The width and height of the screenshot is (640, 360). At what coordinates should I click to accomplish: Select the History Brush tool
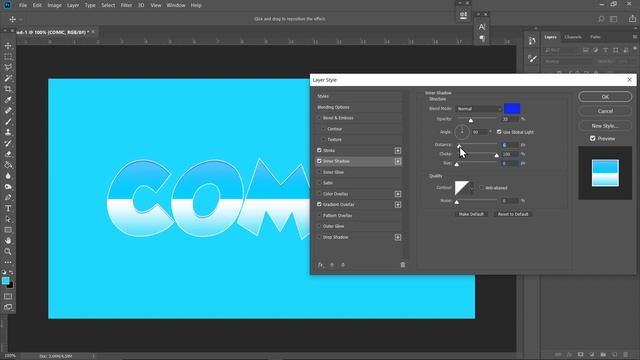[x=8, y=143]
